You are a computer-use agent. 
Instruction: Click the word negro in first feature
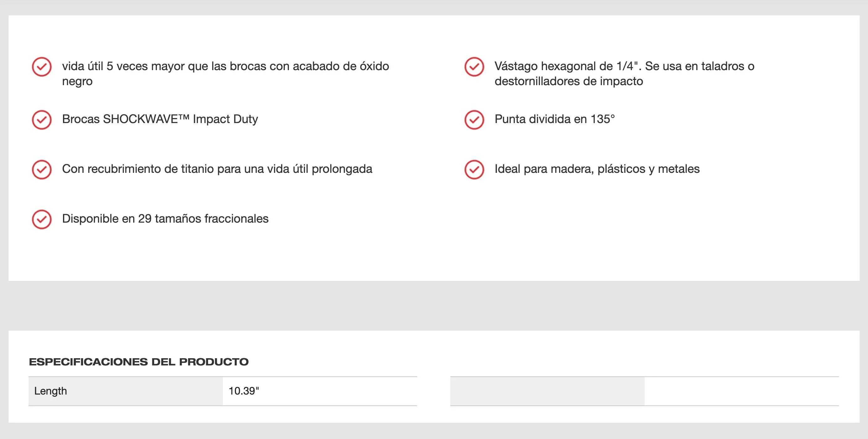point(77,81)
